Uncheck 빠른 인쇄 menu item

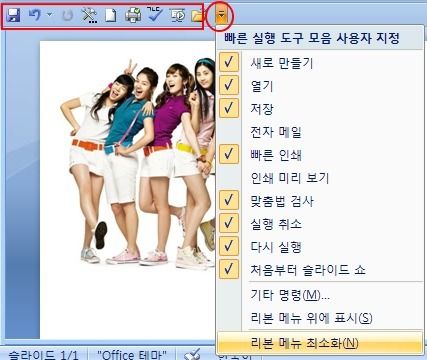pyautogui.click(x=319, y=154)
